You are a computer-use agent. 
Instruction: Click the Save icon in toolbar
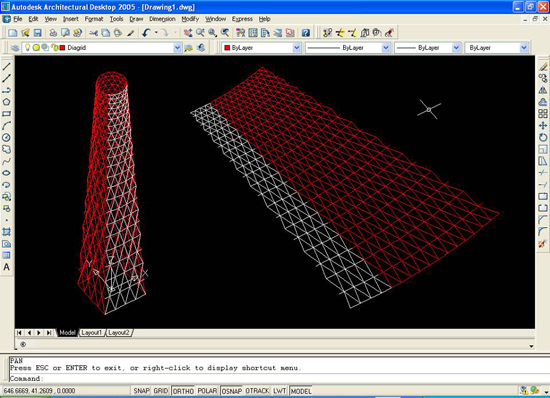(x=37, y=33)
